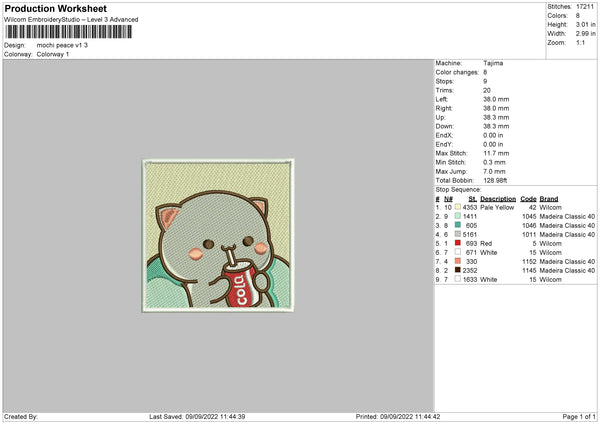Screen dimensions: 600x424
Task: Click the Red color swatch in stop 5
Action: pos(458,243)
